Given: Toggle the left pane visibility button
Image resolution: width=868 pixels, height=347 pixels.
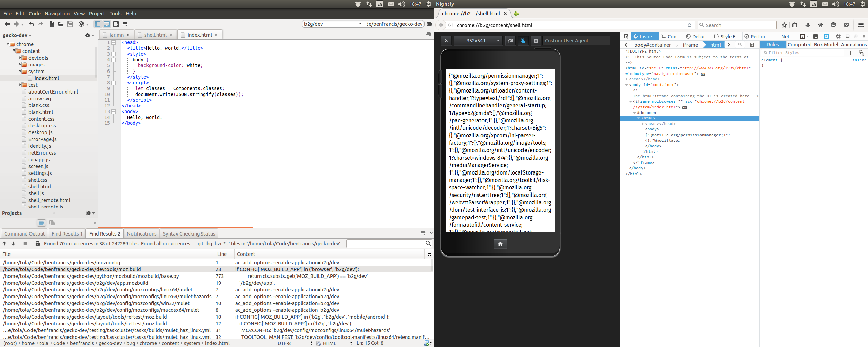Looking at the screenshot, I should pyautogui.click(x=98, y=24).
